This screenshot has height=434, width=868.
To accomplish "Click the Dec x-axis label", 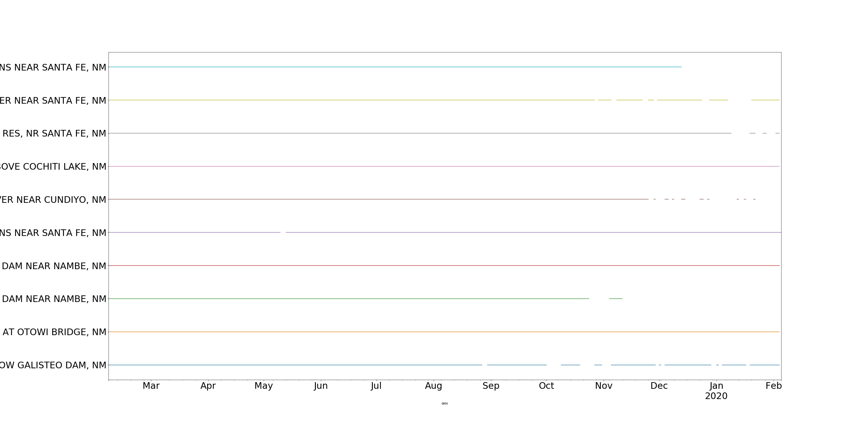I will pos(659,386).
